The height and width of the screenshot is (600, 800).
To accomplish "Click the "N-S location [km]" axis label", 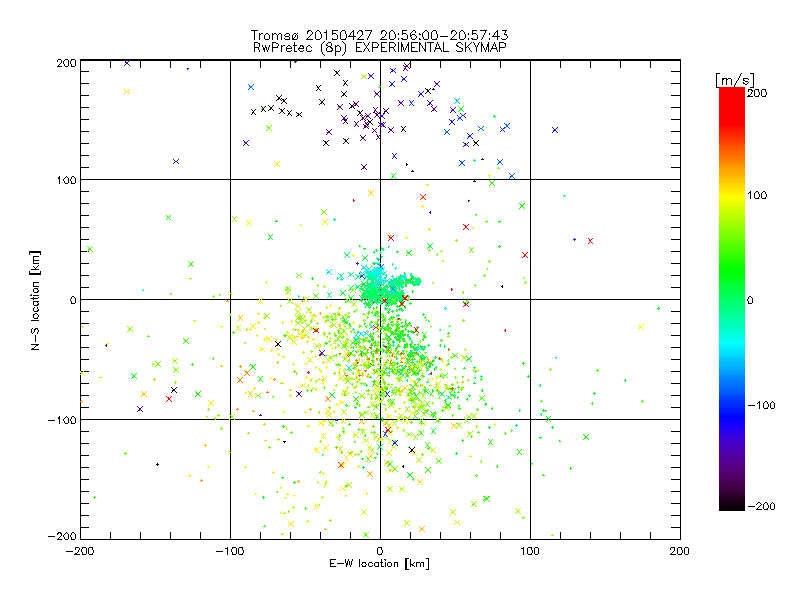I will point(35,300).
